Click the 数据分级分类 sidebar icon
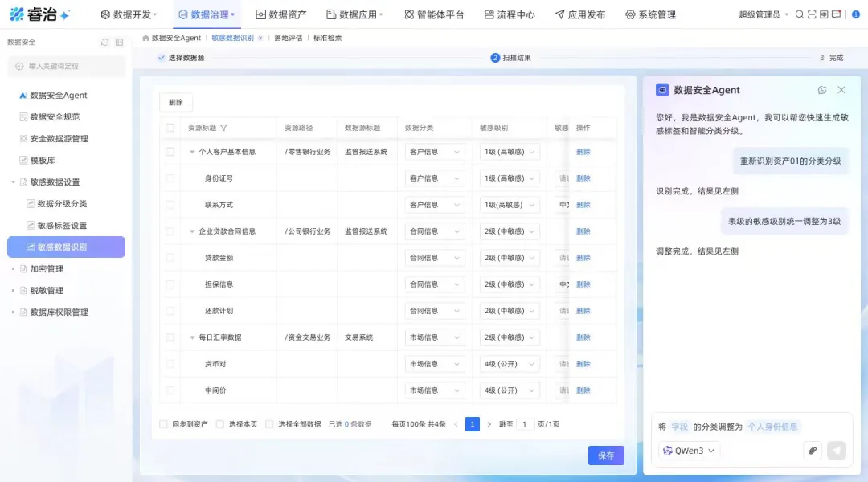Image resolution: width=868 pixels, height=482 pixels. point(31,204)
